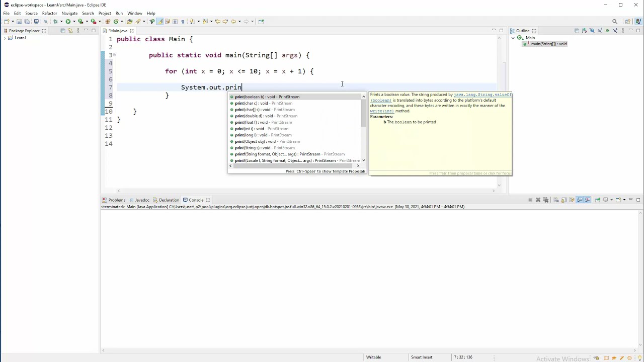This screenshot has height=362, width=644.
Task: Click Writable indicator in status bar
Action: (373, 357)
